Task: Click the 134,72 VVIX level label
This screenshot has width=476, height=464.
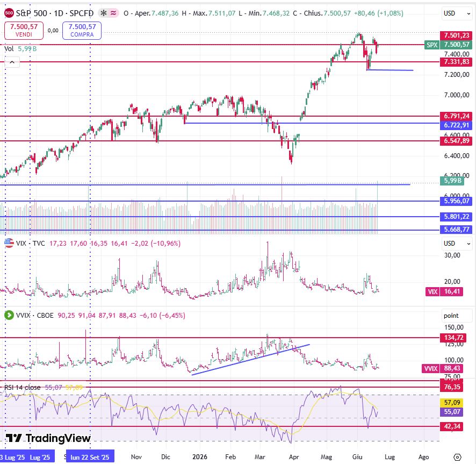Action: pyautogui.click(x=453, y=338)
